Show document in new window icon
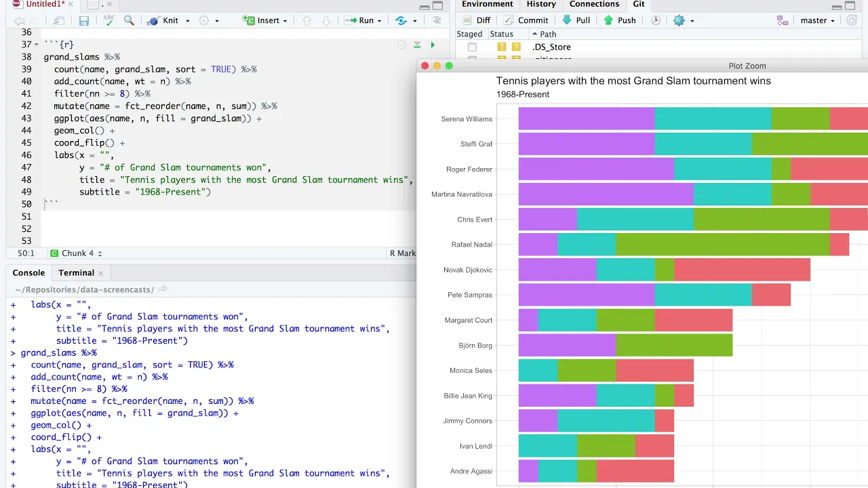Image resolution: width=868 pixels, height=488 pixels. [60, 20]
